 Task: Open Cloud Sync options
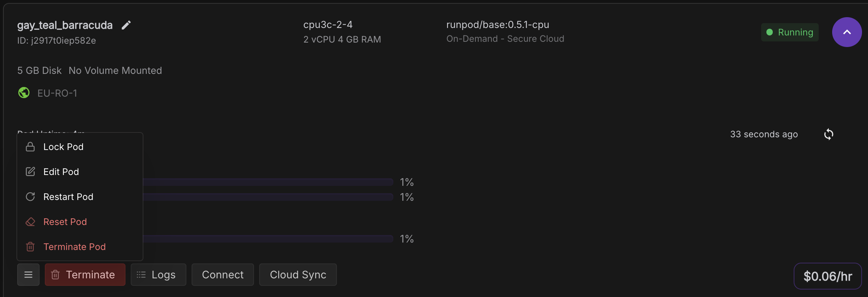pos(298,275)
